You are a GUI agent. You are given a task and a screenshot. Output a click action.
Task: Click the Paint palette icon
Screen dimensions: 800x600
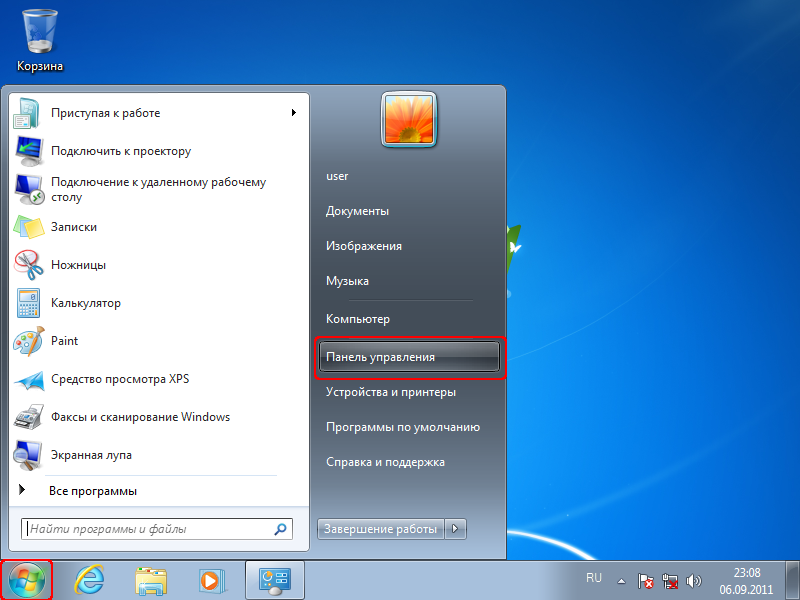click(x=29, y=341)
